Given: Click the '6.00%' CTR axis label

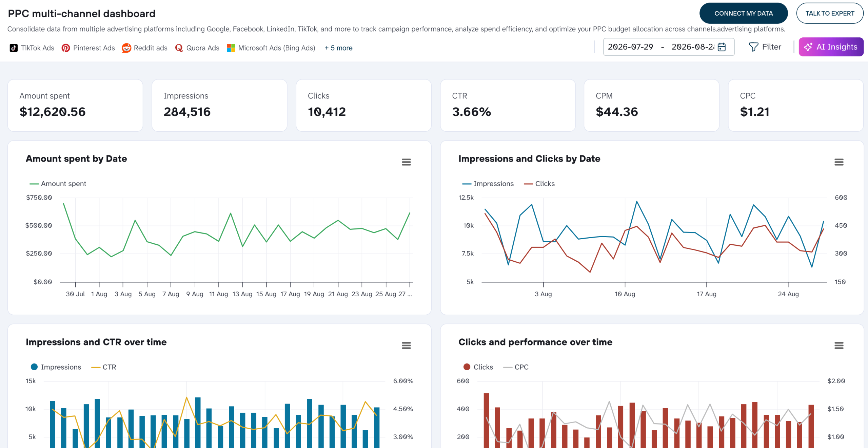Looking at the screenshot, I should pos(403,381).
